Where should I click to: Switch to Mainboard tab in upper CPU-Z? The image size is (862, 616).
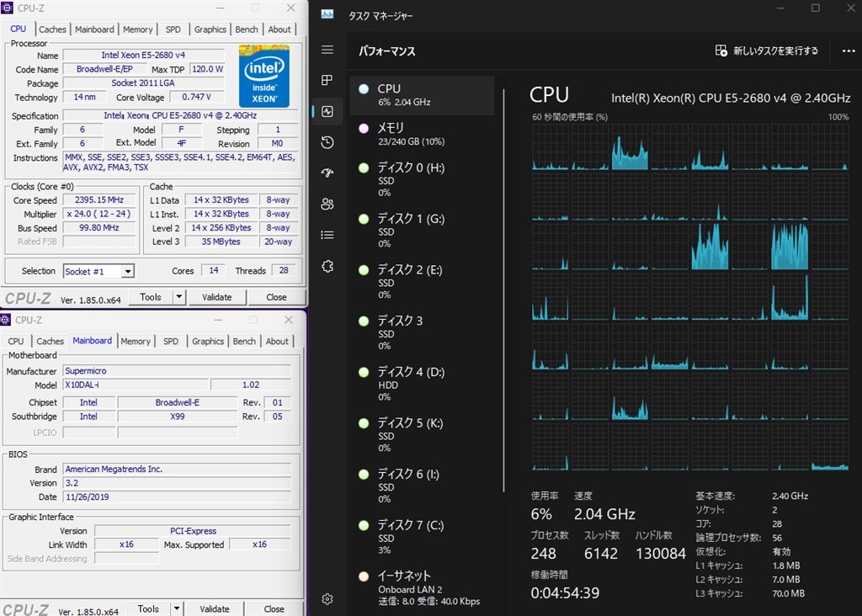coord(94,29)
